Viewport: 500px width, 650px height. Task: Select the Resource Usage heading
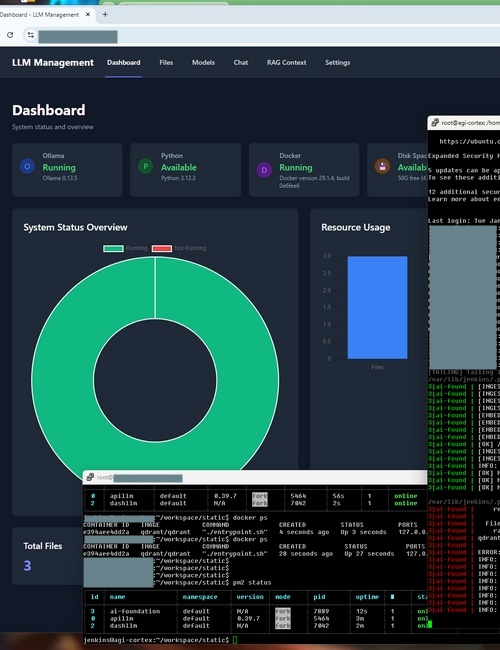pyautogui.click(x=355, y=228)
